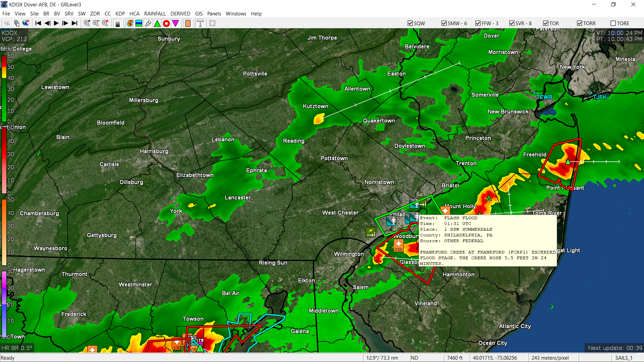The height and width of the screenshot is (362, 644).
Task: Open the Panels menu
Action: tap(214, 14)
